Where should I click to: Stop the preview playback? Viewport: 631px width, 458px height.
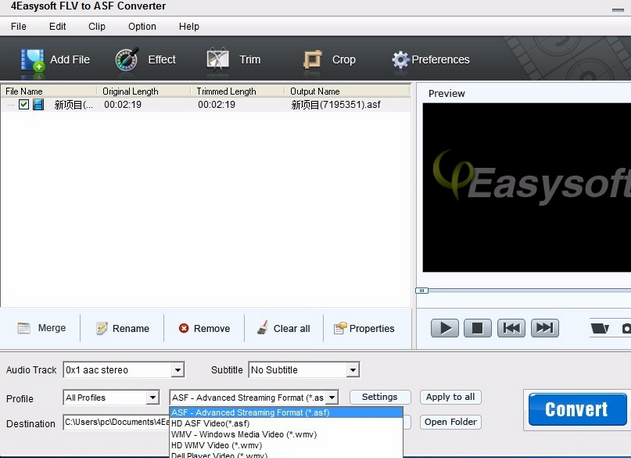click(478, 328)
